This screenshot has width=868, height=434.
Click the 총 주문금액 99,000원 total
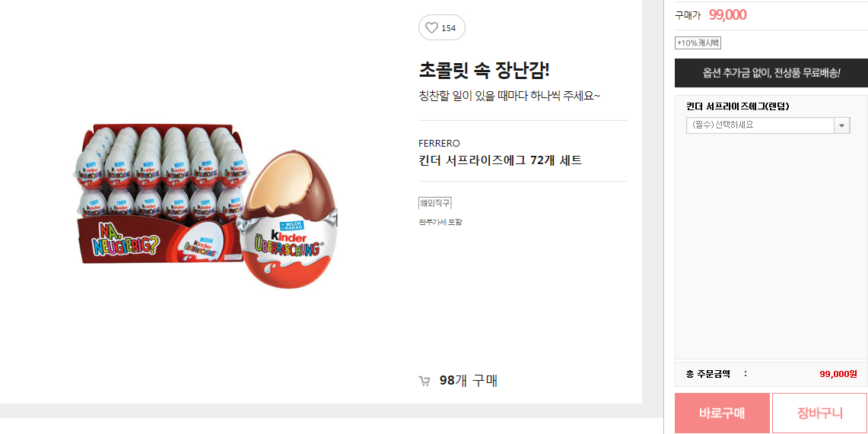[x=771, y=374]
